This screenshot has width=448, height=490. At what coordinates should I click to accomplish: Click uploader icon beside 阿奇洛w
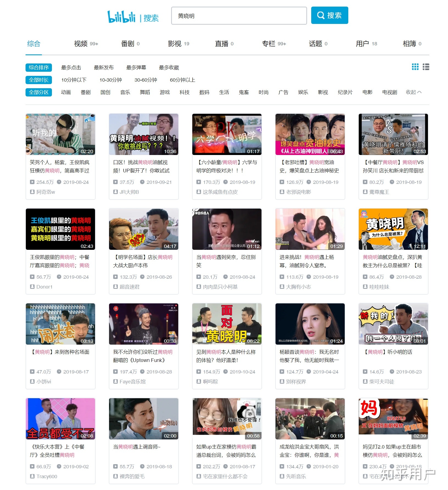tap(32, 192)
